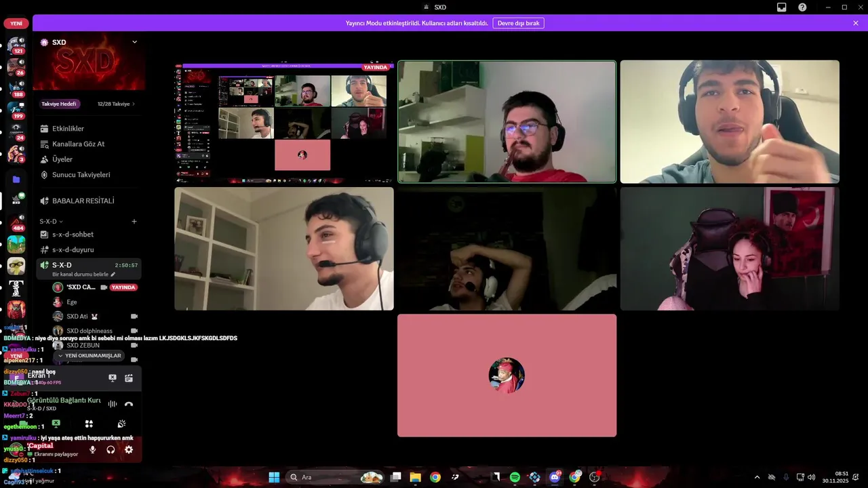Open red owl server icon
868x488 pixels.
16,310
